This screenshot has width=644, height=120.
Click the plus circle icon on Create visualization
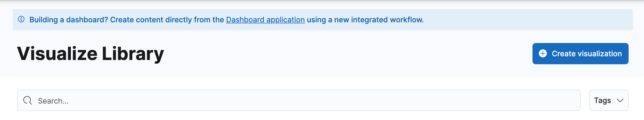pos(543,54)
